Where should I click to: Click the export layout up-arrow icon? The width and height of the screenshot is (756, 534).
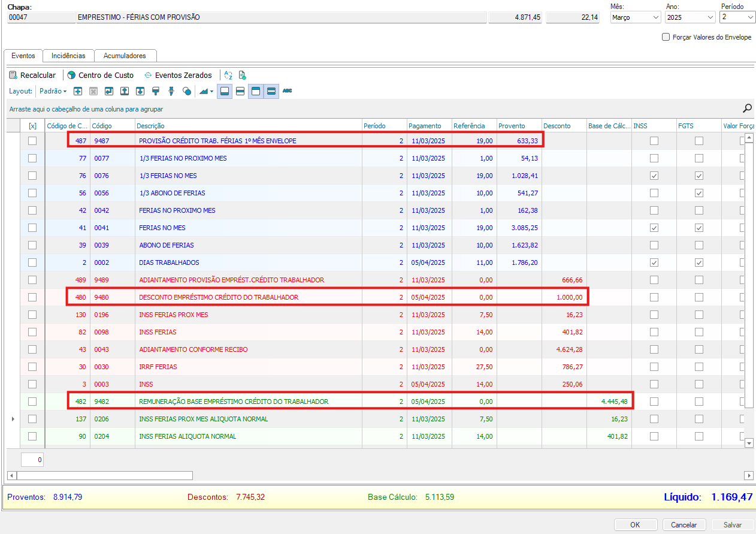point(125,91)
